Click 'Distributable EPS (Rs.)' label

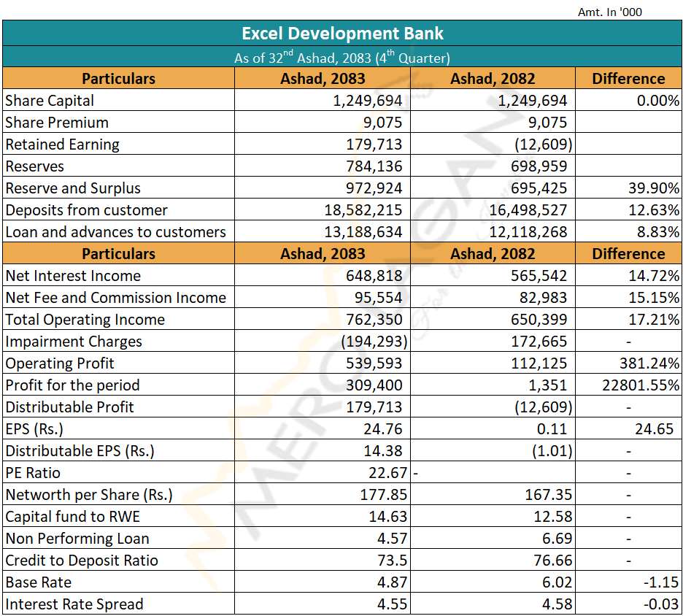(80, 451)
